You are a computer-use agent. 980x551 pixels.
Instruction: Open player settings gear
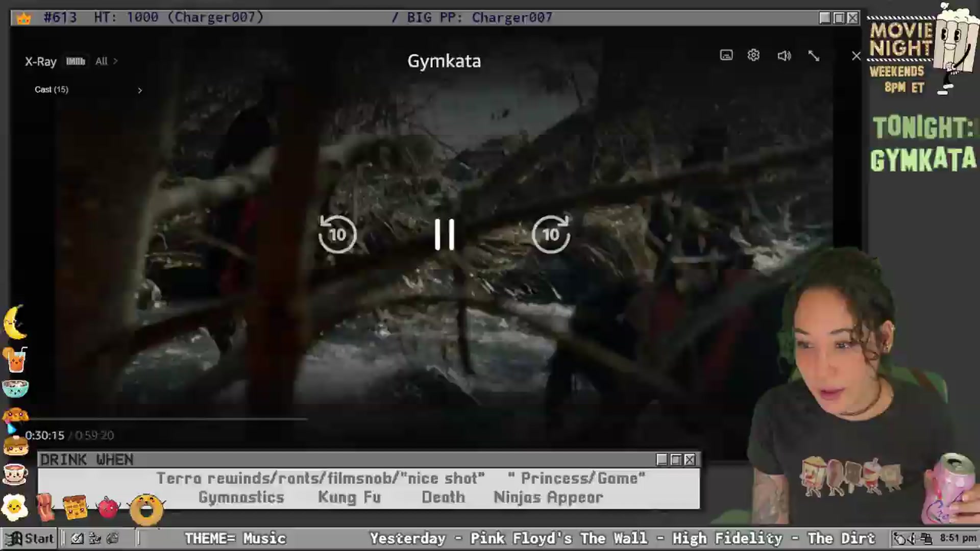point(753,55)
